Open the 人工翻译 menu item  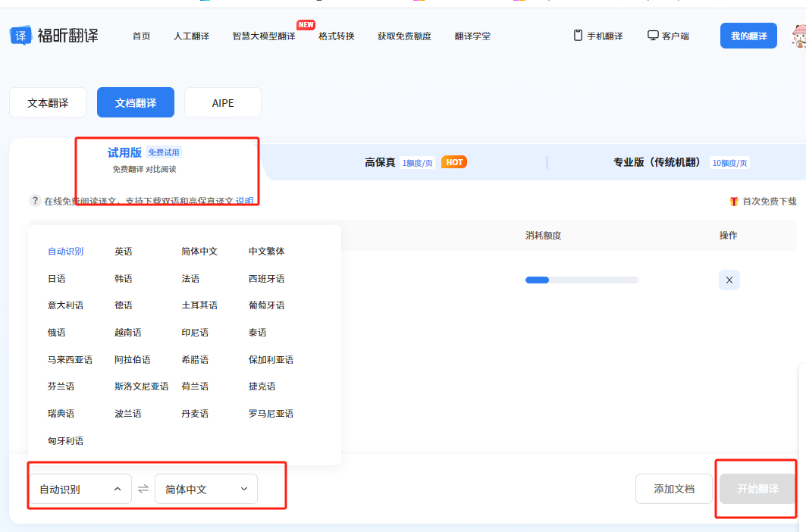(191, 36)
